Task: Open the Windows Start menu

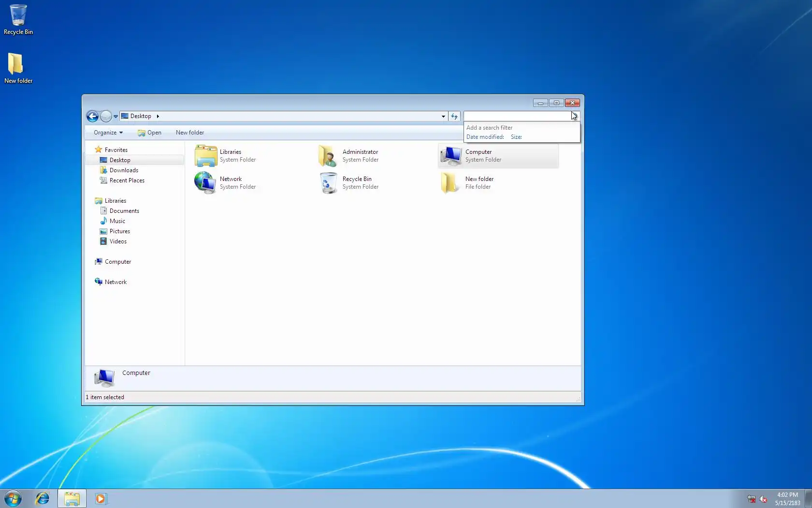Action: click(13, 499)
